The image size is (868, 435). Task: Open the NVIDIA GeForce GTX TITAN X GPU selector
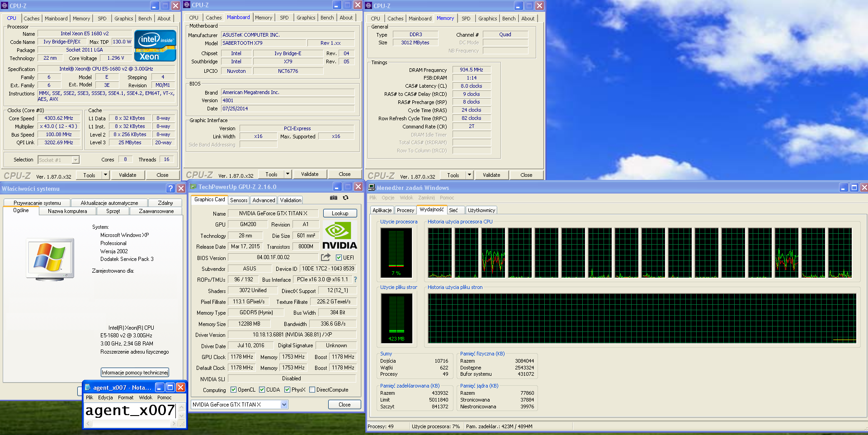tap(284, 404)
